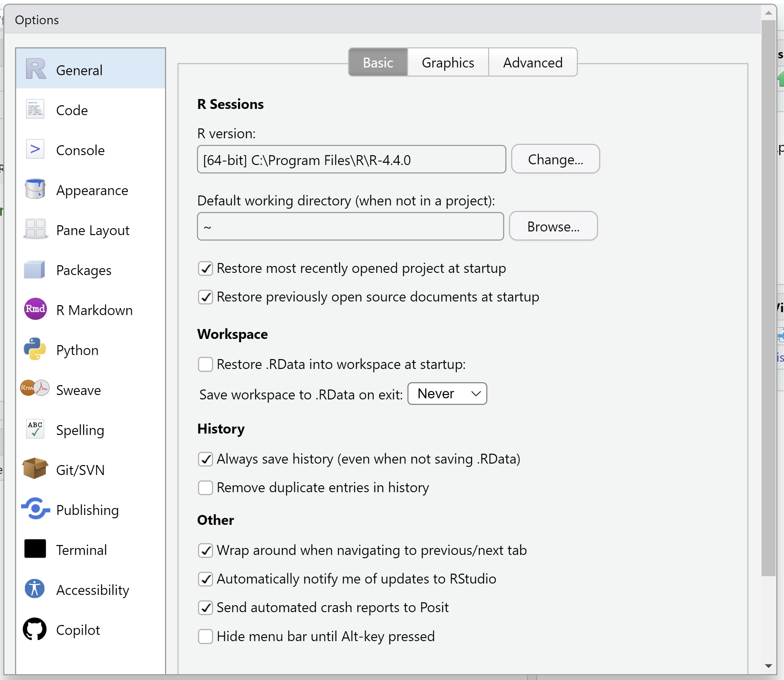The image size is (784, 680).
Task: Click the default working directory field
Action: (350, 227)
